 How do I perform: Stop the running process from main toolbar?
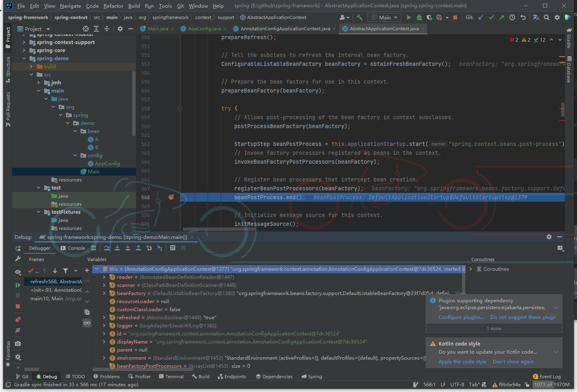(455, 17)
